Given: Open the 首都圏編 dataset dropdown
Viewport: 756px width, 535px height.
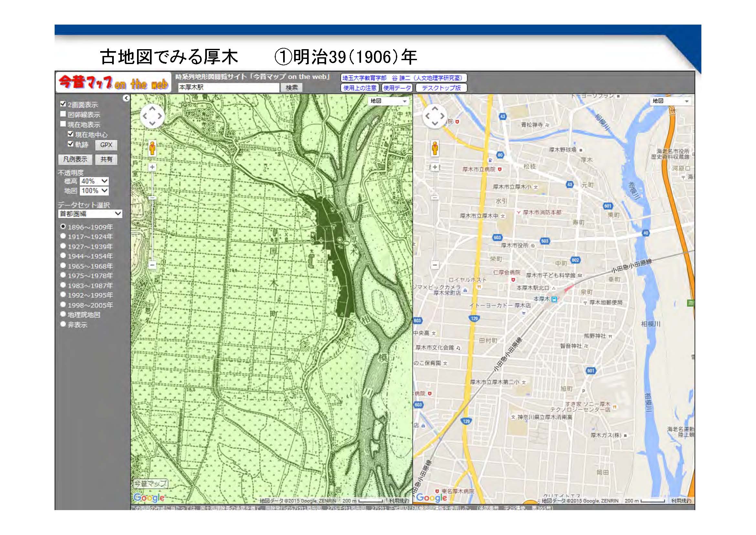Looking at the screenshot, I should click(x=90, y=213).
